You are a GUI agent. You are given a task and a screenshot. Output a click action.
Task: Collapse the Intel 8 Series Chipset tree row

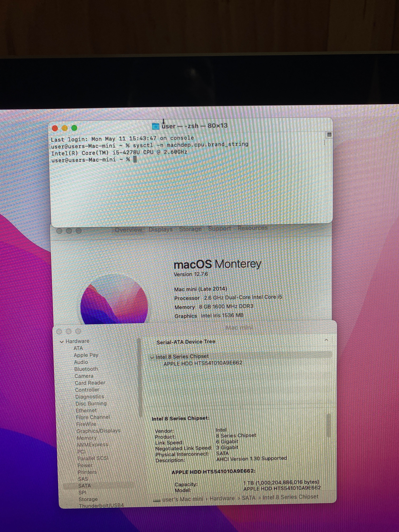pyautogui.click(x=152, y=358)
